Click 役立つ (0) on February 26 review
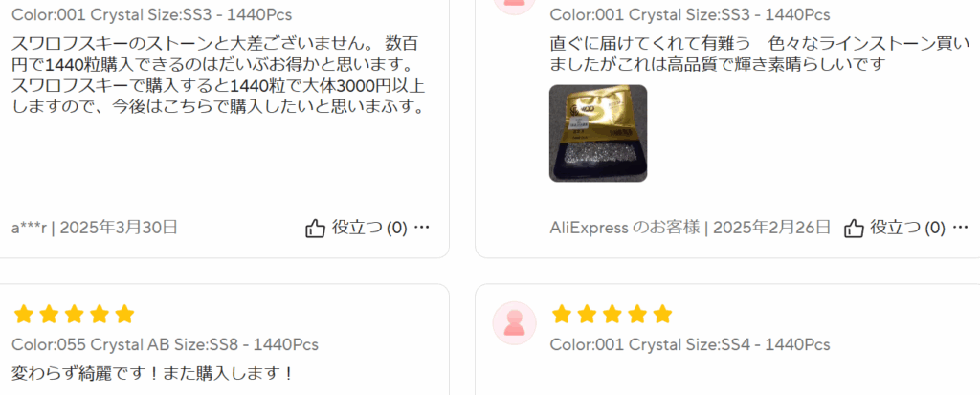This screenshot has height=395, width=980. click(907, 228)
